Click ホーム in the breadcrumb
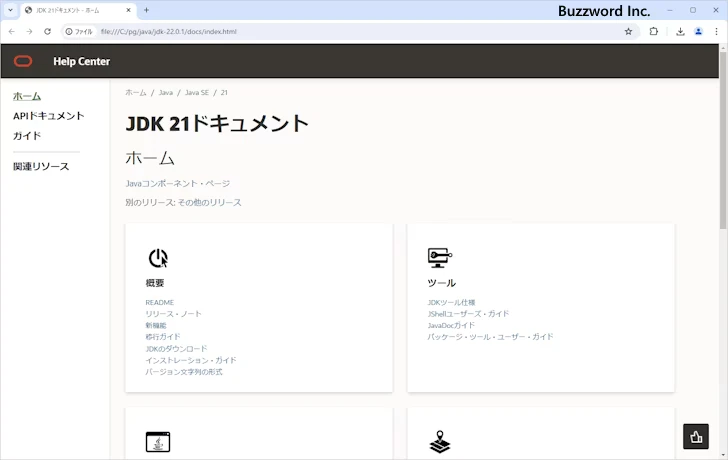728x460 pixels. [x=136, y=93]
